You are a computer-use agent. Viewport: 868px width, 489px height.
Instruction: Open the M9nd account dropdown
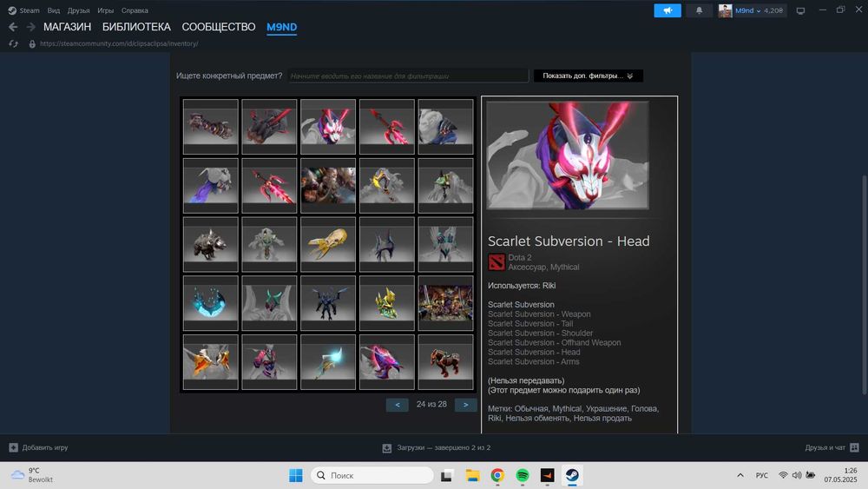point(753,10)
